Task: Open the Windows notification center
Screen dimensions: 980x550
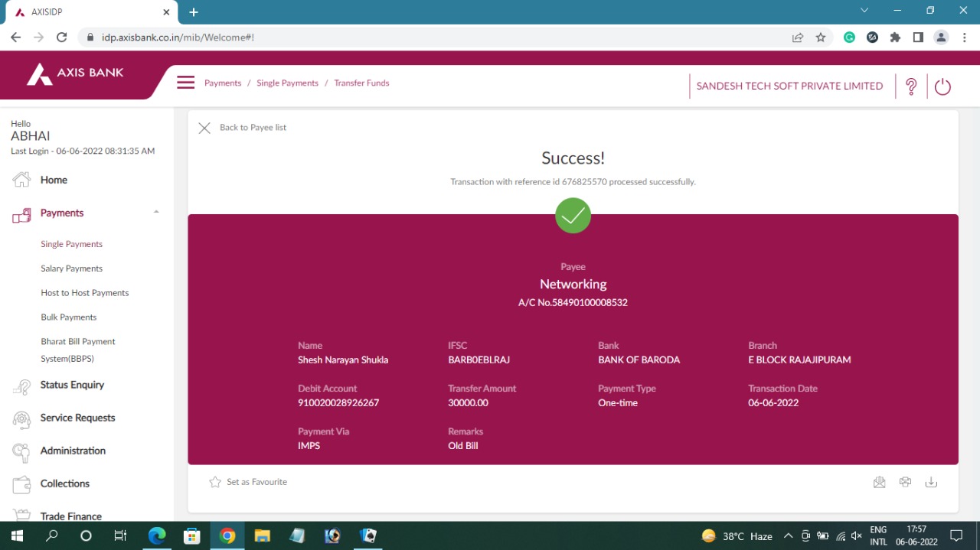Action: (x=956, y=535)
